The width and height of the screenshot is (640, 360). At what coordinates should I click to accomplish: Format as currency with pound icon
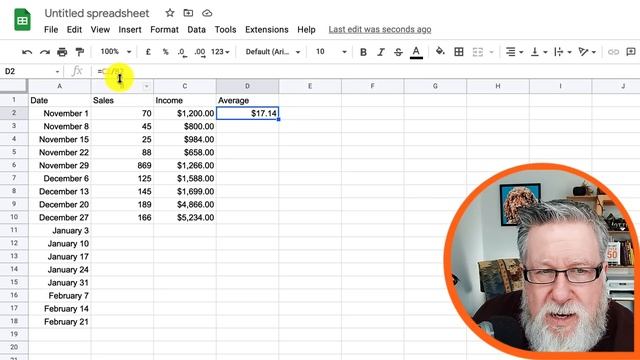coord(148,52)
